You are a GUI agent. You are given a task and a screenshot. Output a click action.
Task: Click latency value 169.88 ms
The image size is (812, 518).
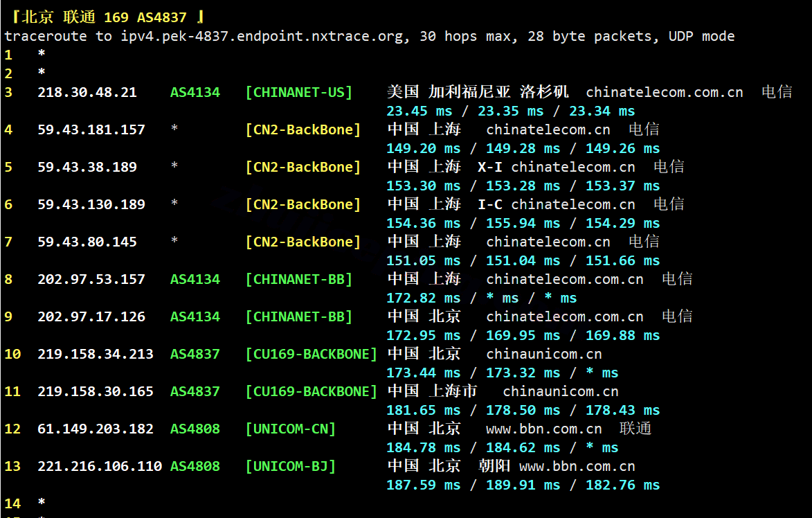pos(623,335)
